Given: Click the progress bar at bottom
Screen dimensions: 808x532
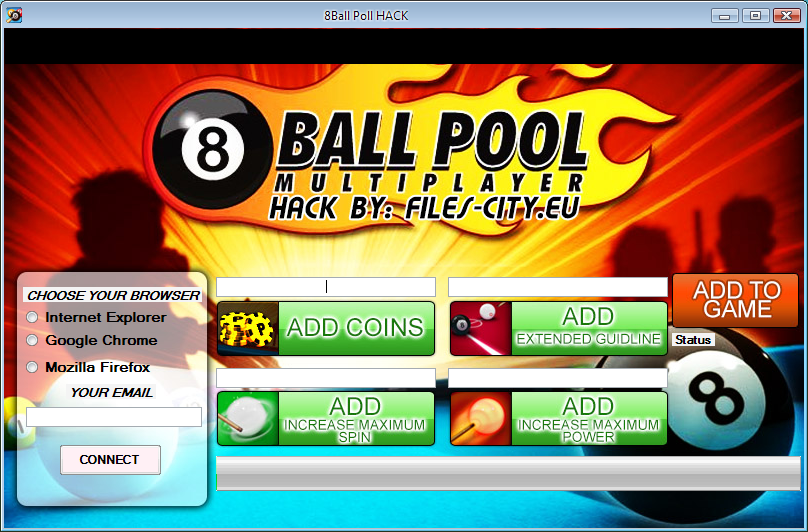Looking at the screenshot, I should [x=509, y=473].
